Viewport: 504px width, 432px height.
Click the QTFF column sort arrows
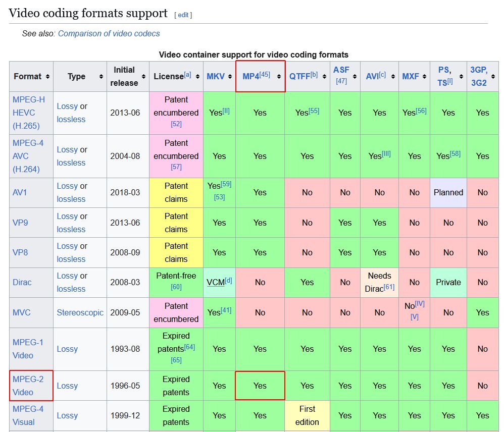[x=324, y=77]
